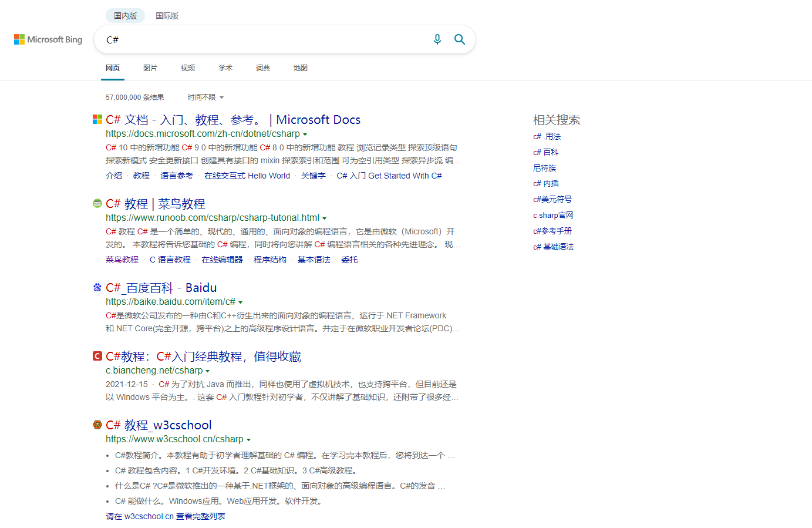Screen dimensions: 812x528
Task: Click related search 尼特族
Action: (544, 168)
